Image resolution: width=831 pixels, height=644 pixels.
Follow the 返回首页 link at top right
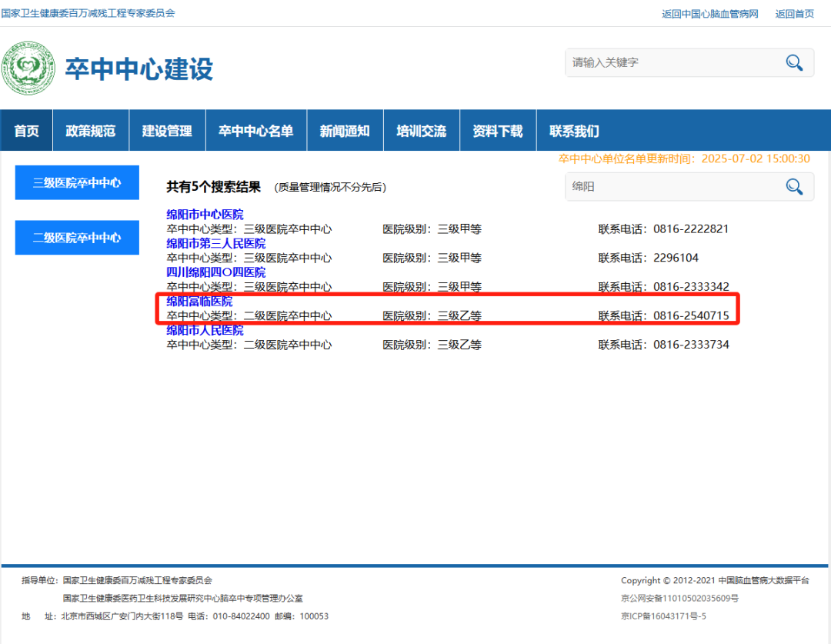[794, 14]
